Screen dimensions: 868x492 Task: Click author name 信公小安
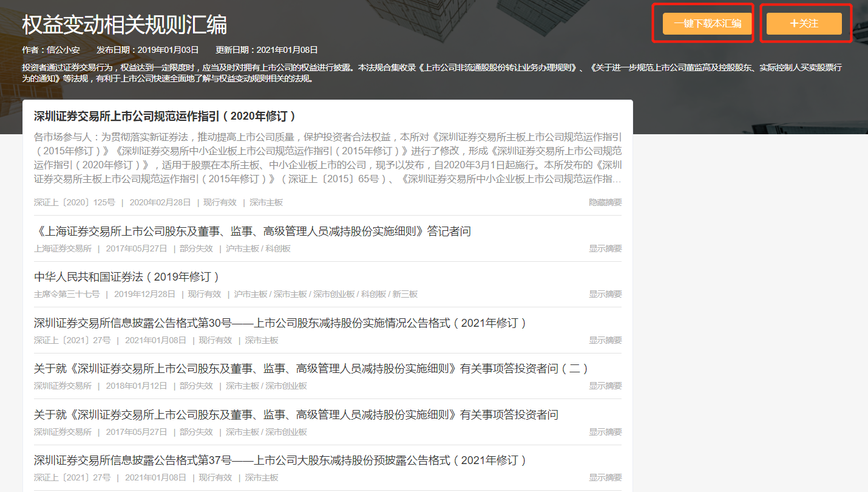coord(64,50)
